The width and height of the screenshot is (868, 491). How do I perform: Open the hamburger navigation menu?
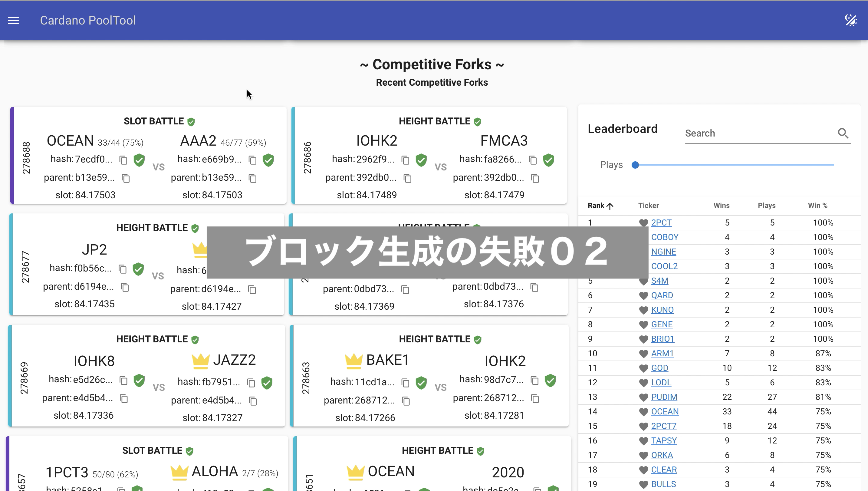14,21
